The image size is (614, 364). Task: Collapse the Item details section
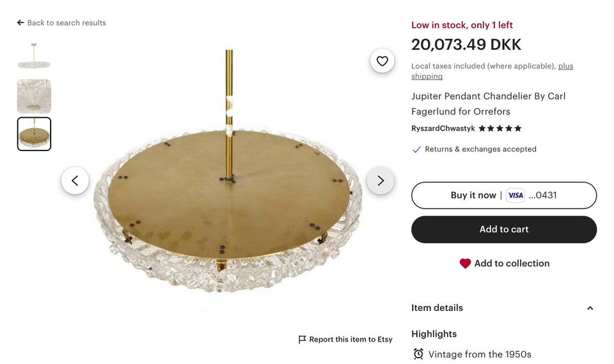point(590,308)
